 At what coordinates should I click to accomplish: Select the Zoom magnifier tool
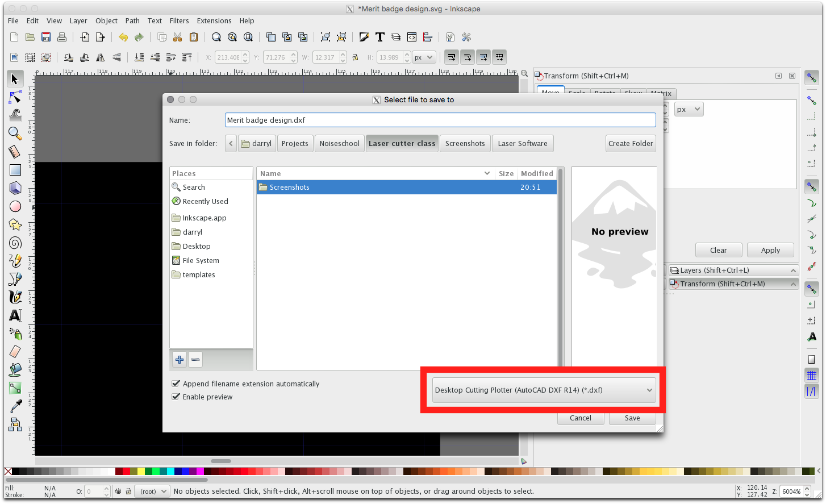click(15, 134)
